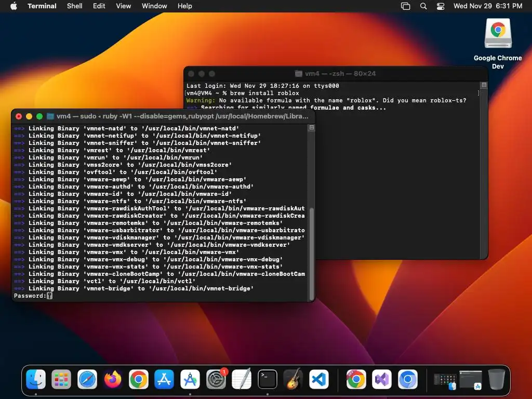Click the gray close button of the rear zsh window
Image resolution: width=532 pixels, height=399 pixels.
coord(191,74)
